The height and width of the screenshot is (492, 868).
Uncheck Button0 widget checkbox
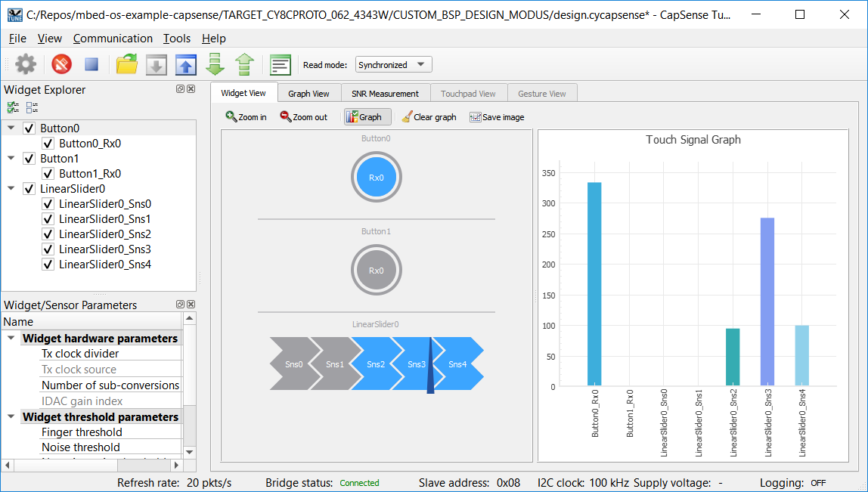pyautogui.click(x=29, y=128)
